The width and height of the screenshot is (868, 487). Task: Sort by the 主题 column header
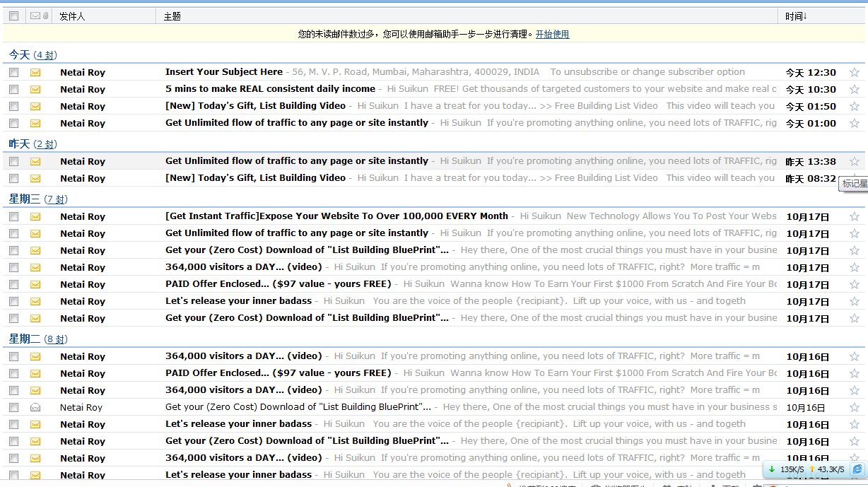pos(172,16)
